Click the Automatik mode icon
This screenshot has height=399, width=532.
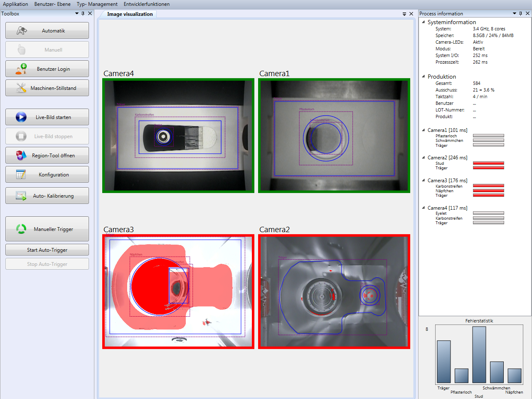pyautogui.click(x=21, y=30)
